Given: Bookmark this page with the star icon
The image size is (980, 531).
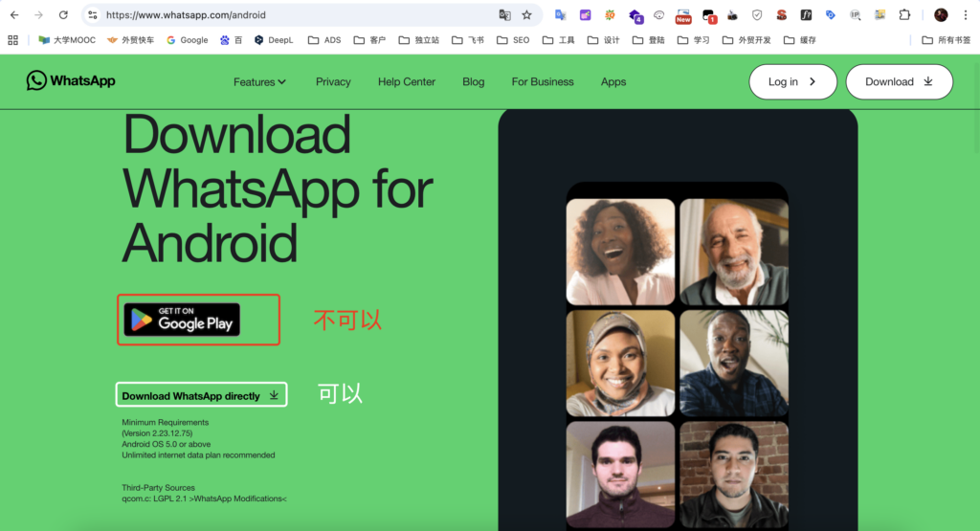Looking at the screenshot, I should pos(526,15).
